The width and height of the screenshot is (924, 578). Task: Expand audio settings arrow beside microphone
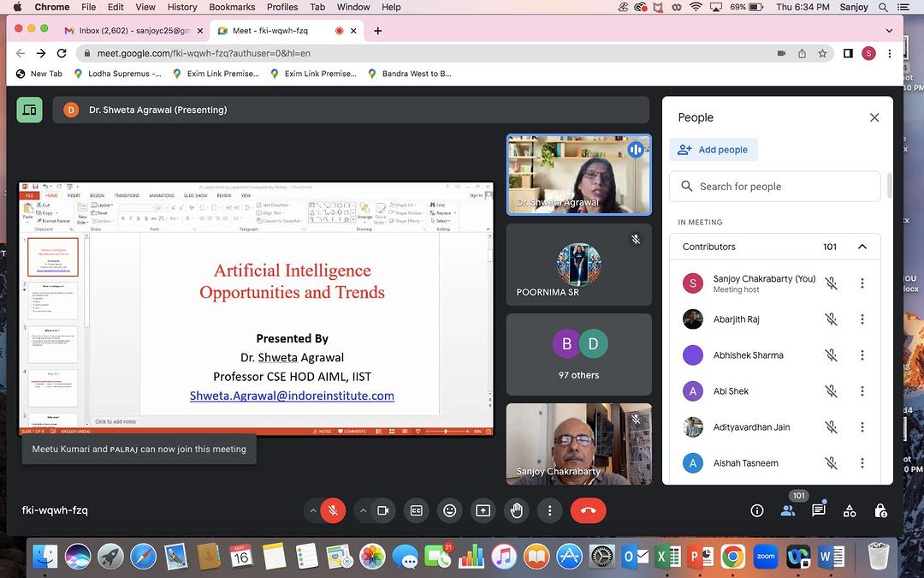pyautogui.click(x=313, y=510)
